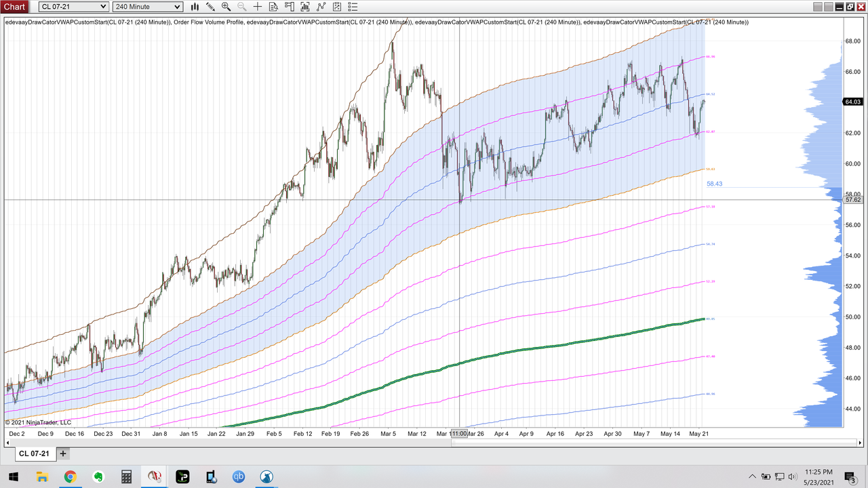The height and width of the screenshot is (488, 868).
Task: Open the Chart Properties list icon
Action: [x=353, y=7]
